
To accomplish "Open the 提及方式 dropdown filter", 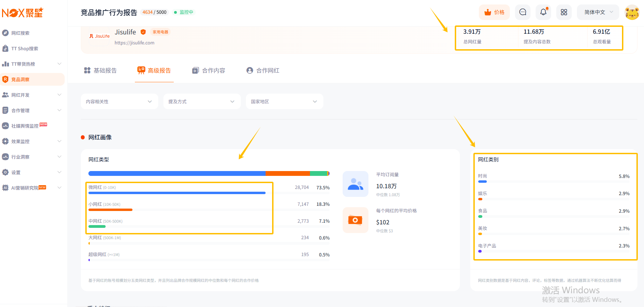I will tap(202, 102).
